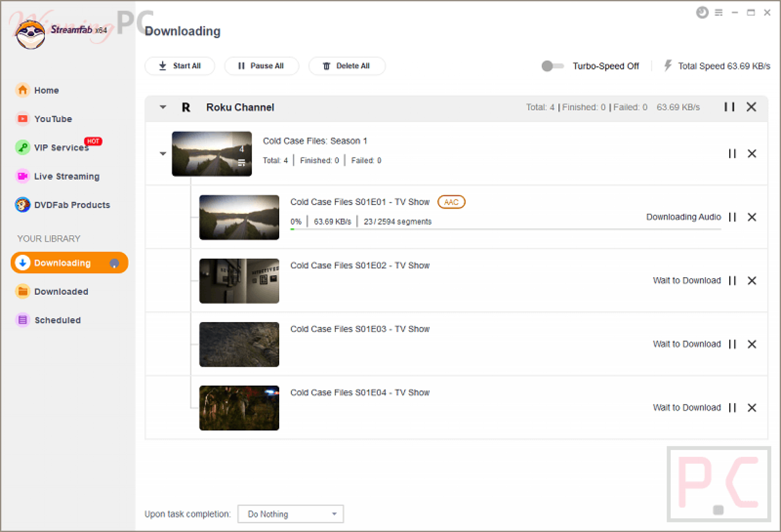Pause the S01E04 episode task
The height and width of the screenshot is (532, 781).
(x=732, y=408)
